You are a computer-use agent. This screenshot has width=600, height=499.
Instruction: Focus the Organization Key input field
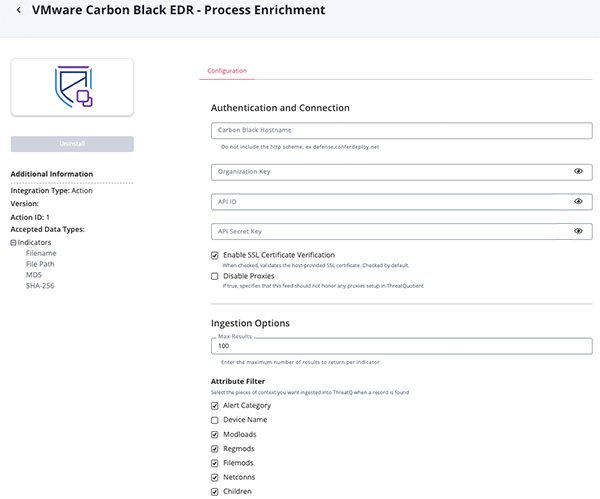390,172
